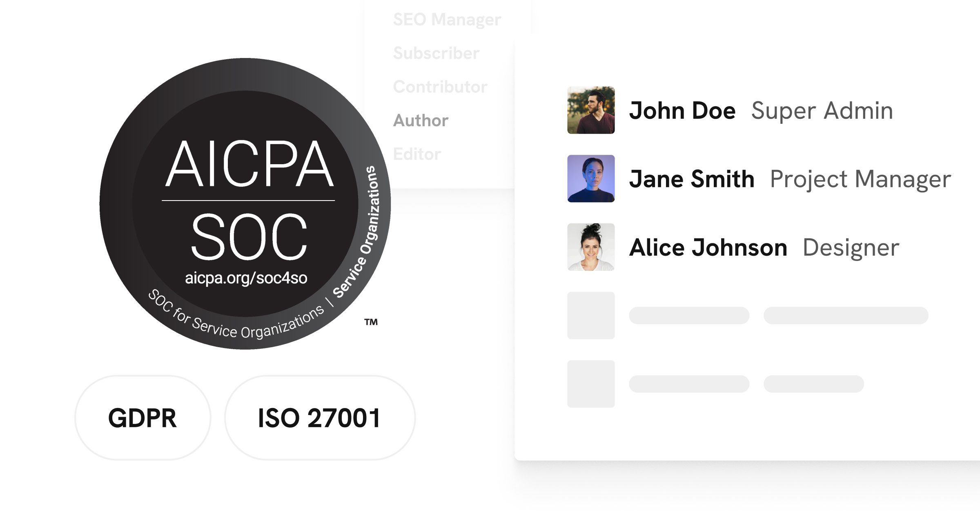Viewport: 980px width, 513px height.
Task: Open Alice Johnson's name entry
Action: (x=708, y=247)
